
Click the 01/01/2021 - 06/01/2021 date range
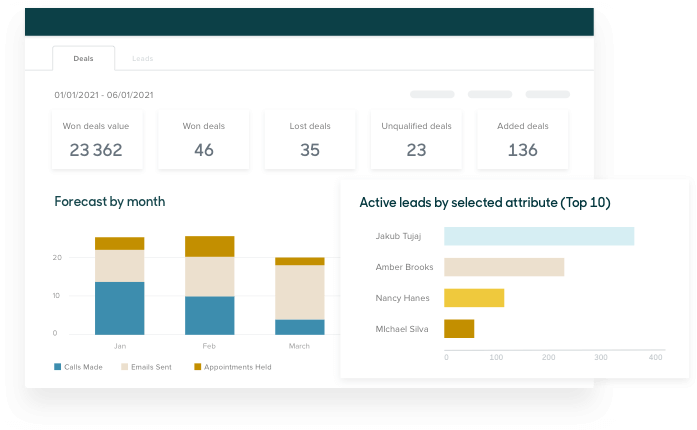click(103, 95)
